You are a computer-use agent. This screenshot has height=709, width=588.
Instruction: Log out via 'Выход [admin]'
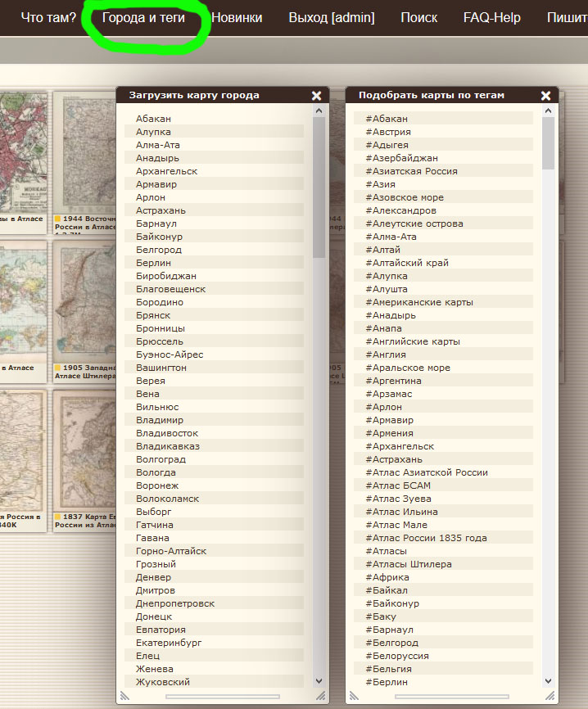332,17
